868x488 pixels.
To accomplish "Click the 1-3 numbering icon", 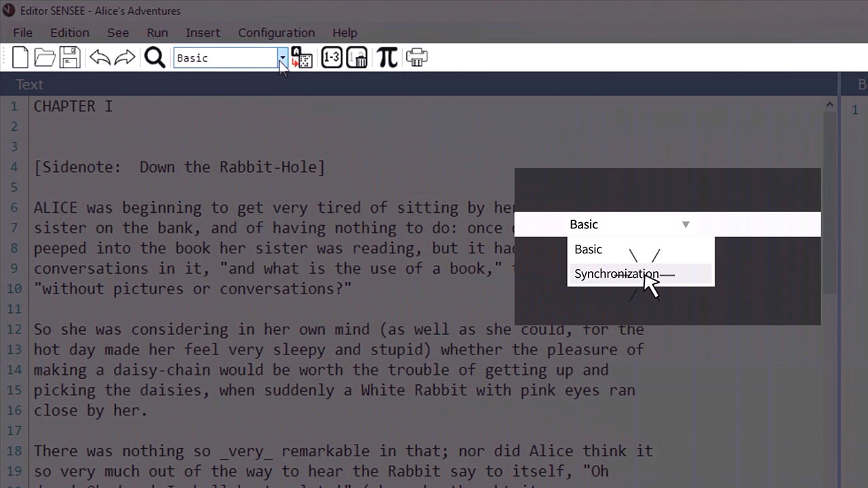I will (x=332, y=58).
